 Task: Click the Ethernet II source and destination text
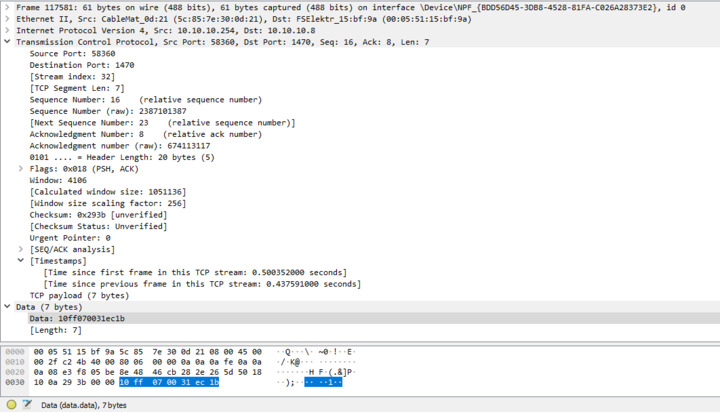[244, 19]
